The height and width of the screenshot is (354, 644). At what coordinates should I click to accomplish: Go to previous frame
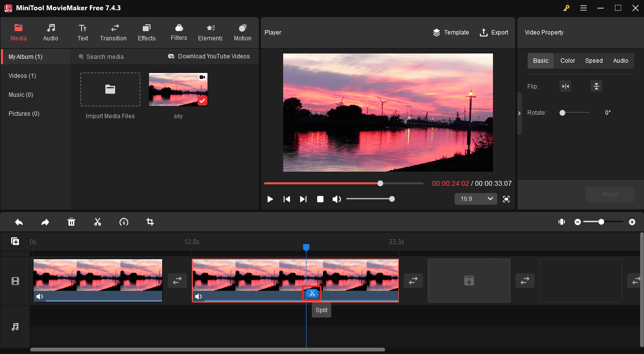[287, 199]
